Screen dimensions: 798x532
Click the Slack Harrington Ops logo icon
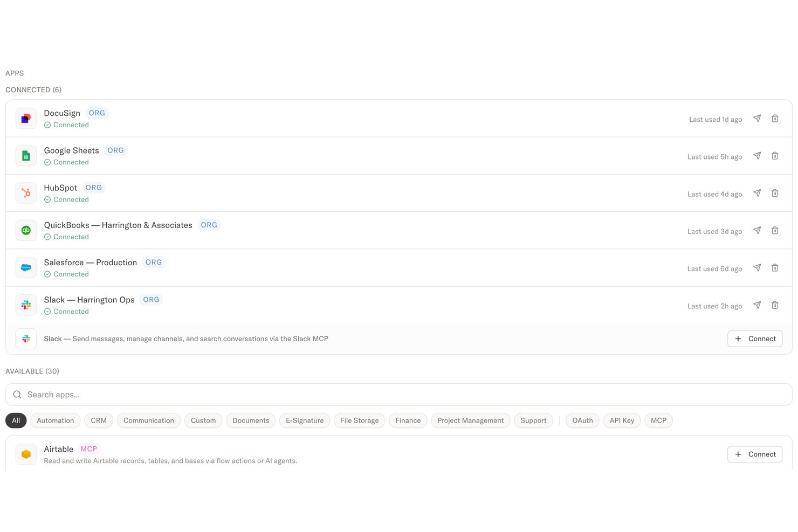tap(26, 305)
